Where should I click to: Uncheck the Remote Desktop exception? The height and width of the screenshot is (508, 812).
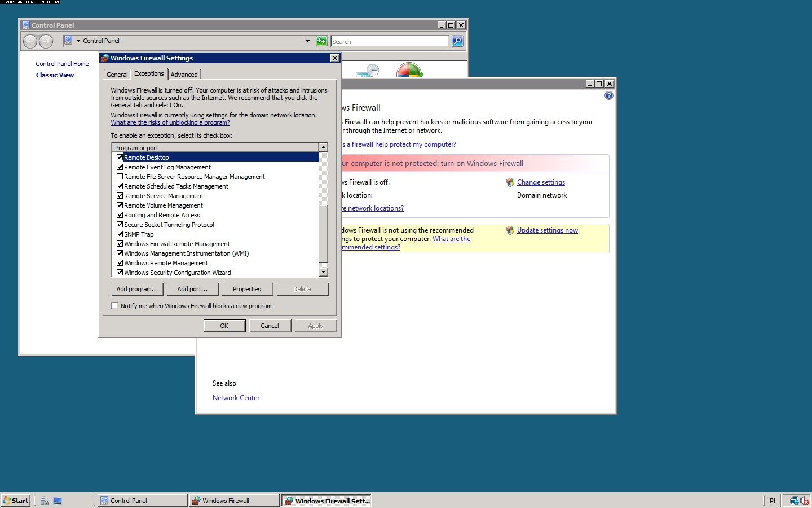[120, 157]
